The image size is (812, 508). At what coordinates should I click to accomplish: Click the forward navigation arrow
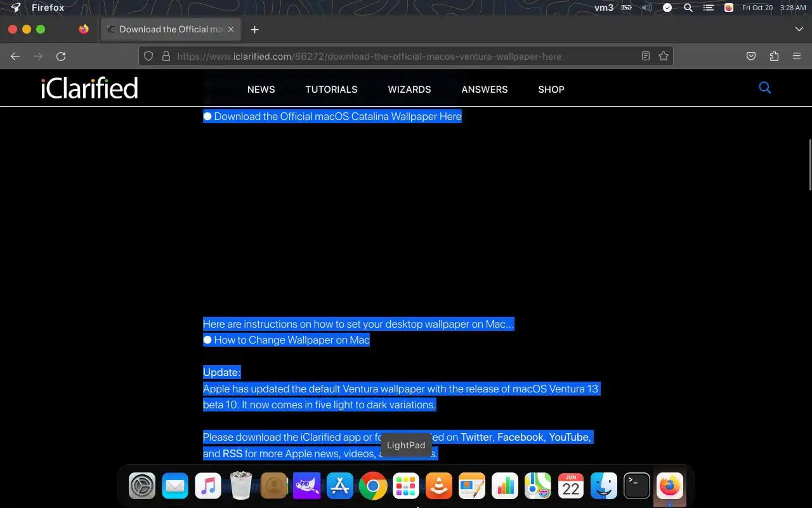tap(38, 57)
